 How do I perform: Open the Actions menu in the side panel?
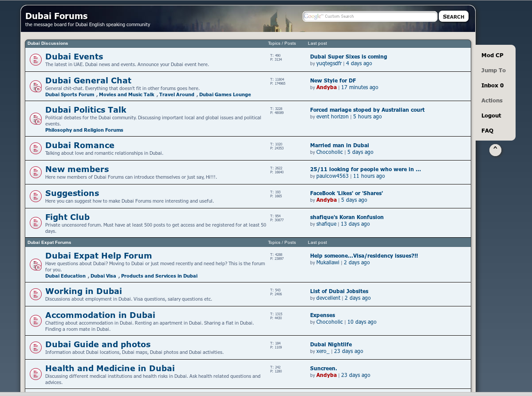(492, 101)
